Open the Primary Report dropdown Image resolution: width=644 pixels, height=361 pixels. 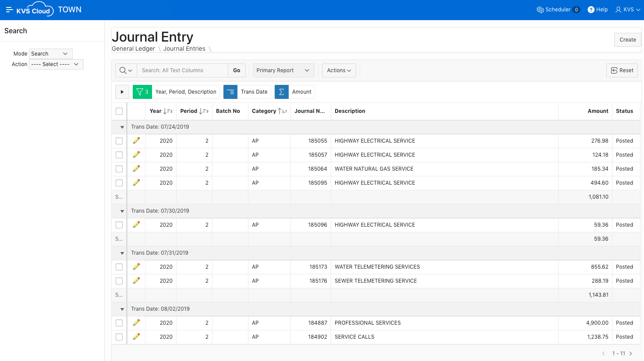click(x=283, y=70)
